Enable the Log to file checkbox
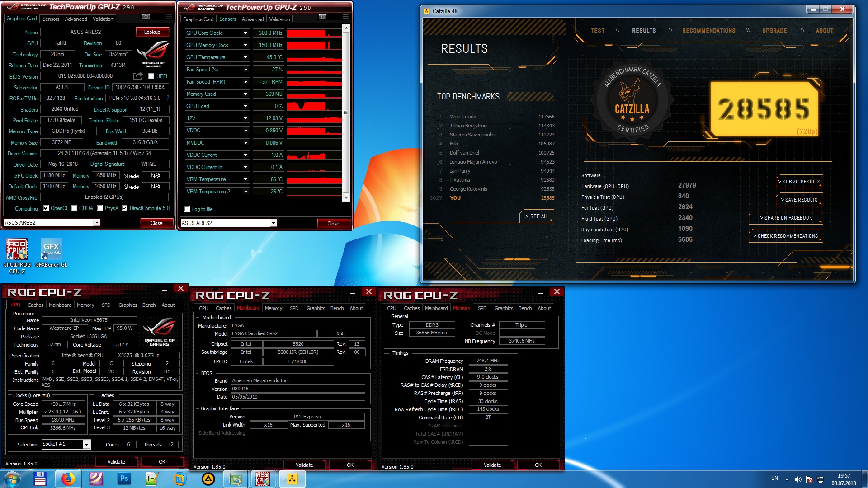Viewport: 868px width, 488px height. tap(187, 209)
